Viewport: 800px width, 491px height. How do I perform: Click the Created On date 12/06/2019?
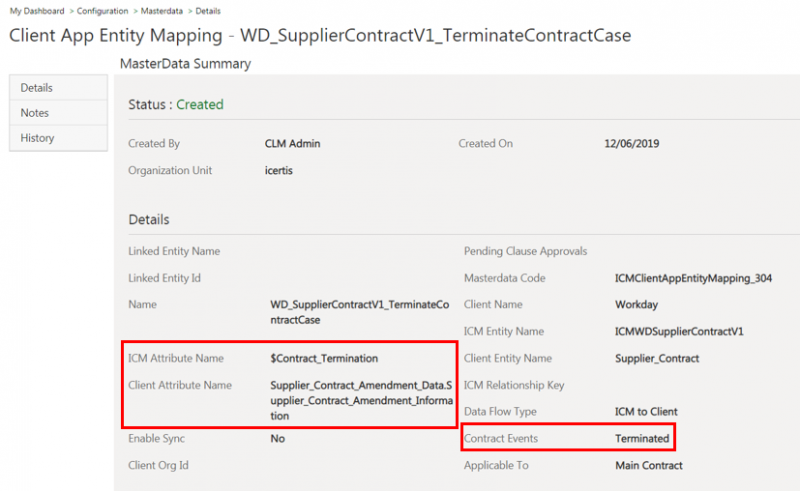click(633, 144)
